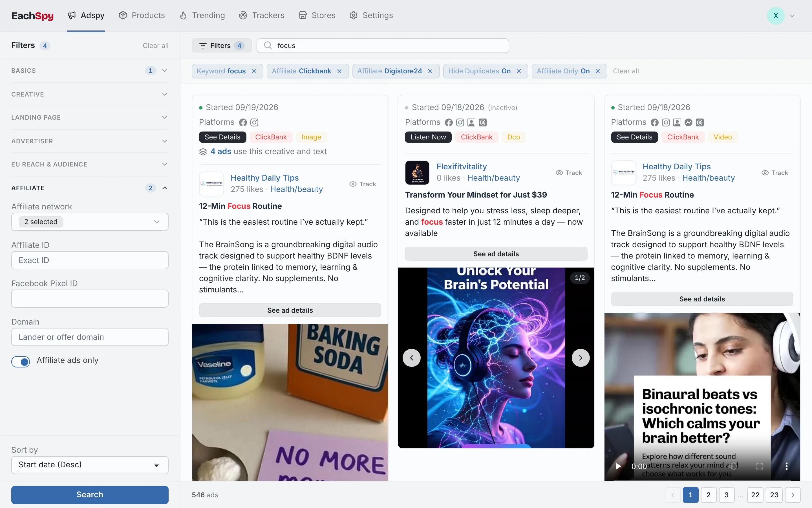Click See Details on 09/19/2026 ad
Image resolution: width=812 pixels, height=508 pixels.
point(222,137)
